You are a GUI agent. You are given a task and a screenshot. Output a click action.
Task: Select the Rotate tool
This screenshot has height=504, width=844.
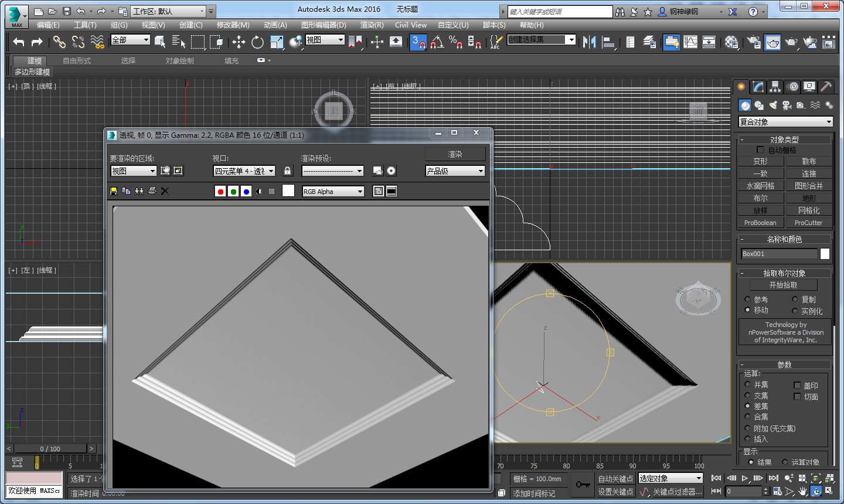coord(257,42)
